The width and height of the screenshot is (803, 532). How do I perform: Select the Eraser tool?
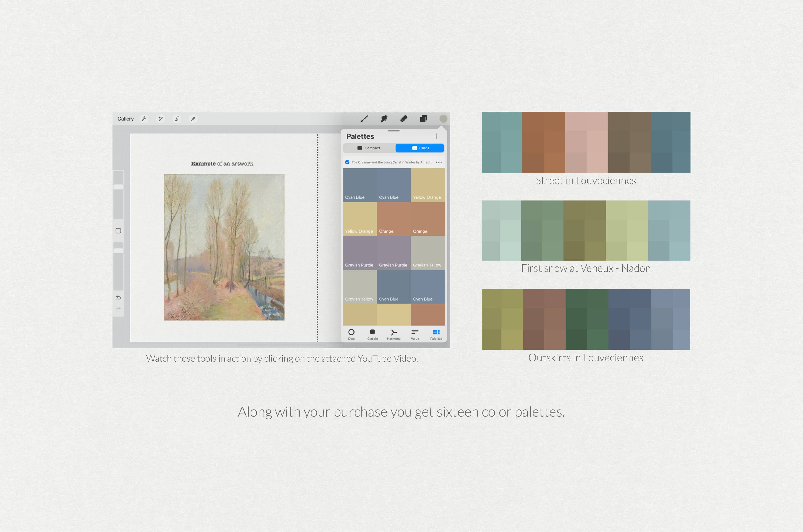(x=404, y=118)
